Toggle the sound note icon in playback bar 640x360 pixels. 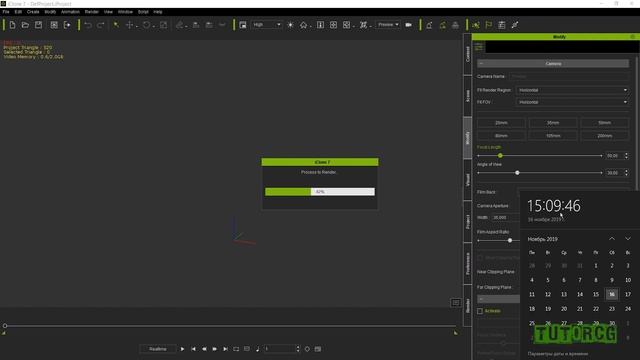pos(257,349)
